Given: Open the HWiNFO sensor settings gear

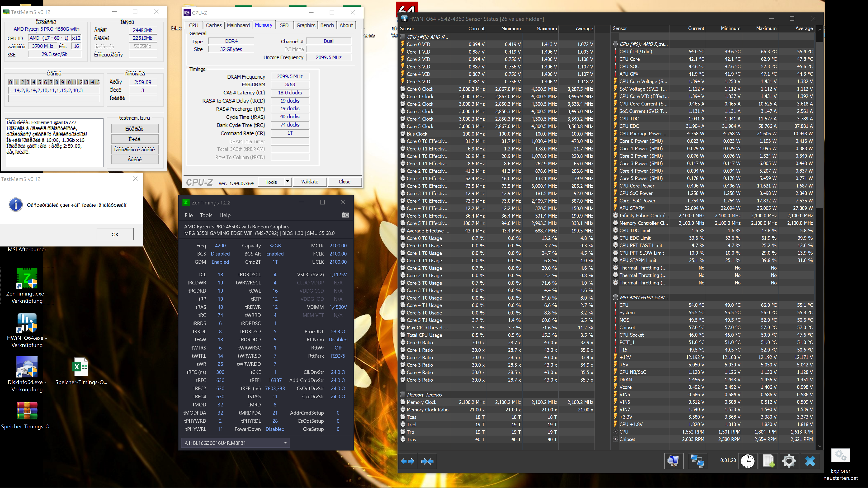Looking at the screenshot, I should click(x=789, y=461).
